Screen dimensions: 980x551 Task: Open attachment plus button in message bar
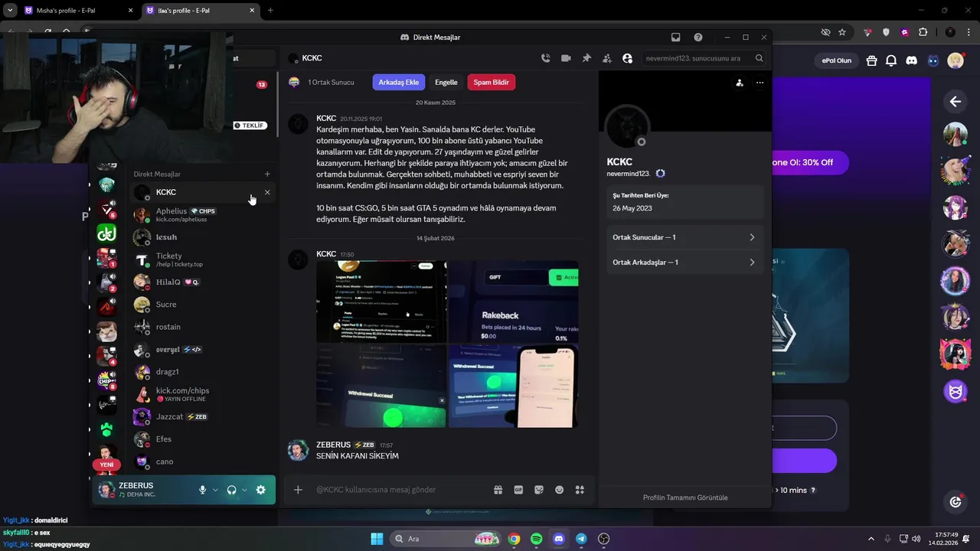[298, 490]
